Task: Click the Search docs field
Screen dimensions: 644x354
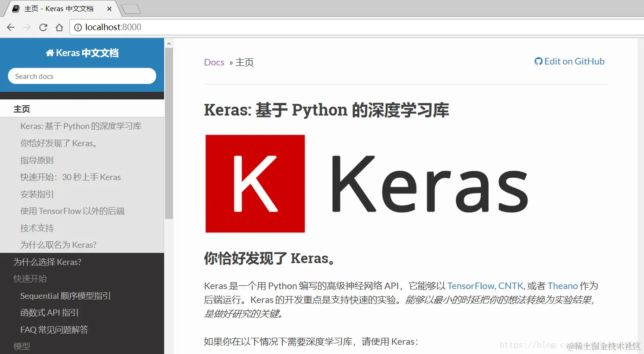Action: (x=82, y=76)
